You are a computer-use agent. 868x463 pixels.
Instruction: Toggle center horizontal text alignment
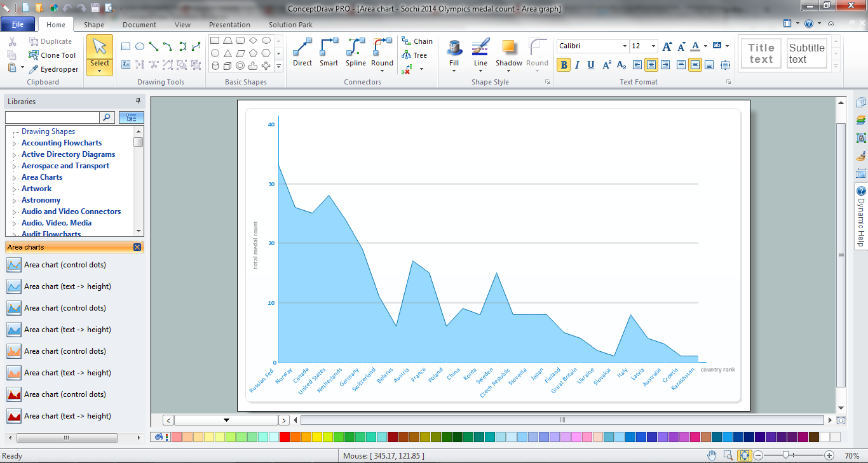click(x=651, y=65)
